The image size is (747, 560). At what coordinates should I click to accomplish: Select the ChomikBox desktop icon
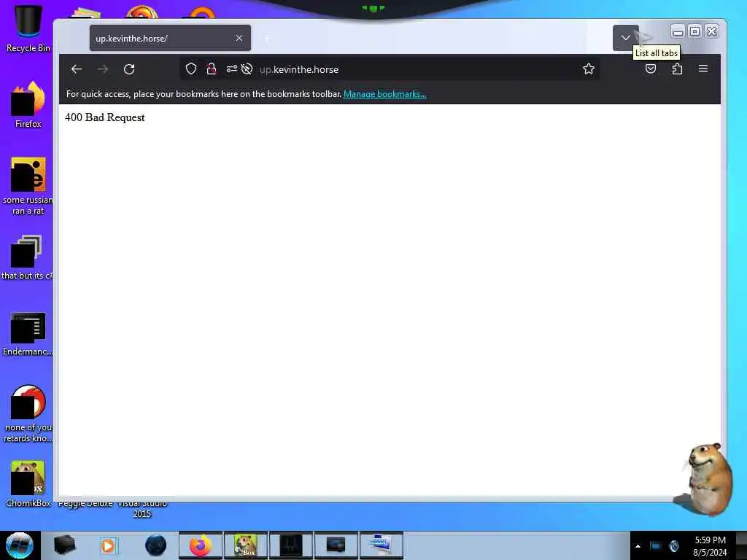click(28, 483)
